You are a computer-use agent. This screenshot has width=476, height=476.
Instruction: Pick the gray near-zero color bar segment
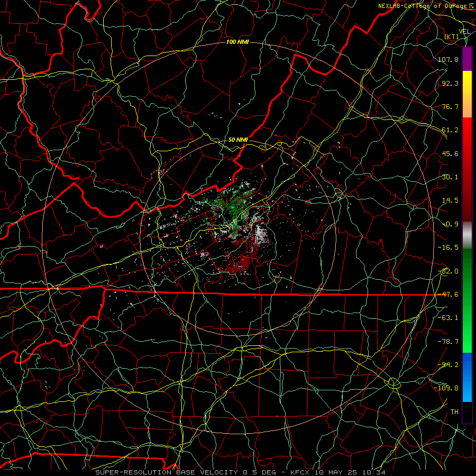[467, 234]
